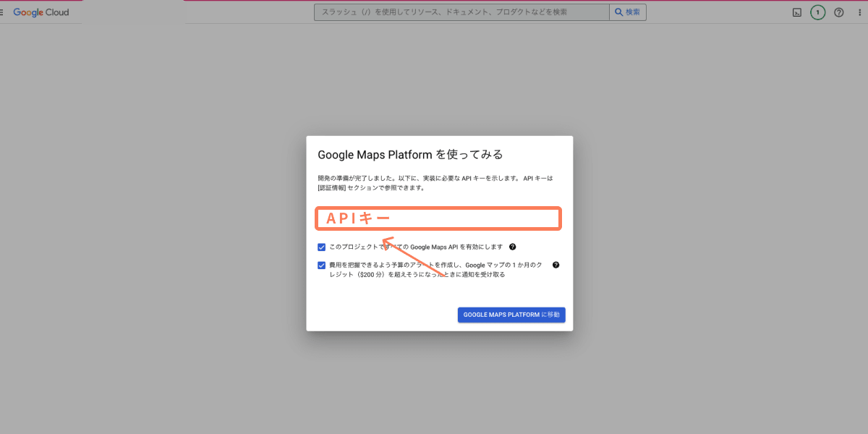Toggle budget alert creation checkbox

(322, 265)
